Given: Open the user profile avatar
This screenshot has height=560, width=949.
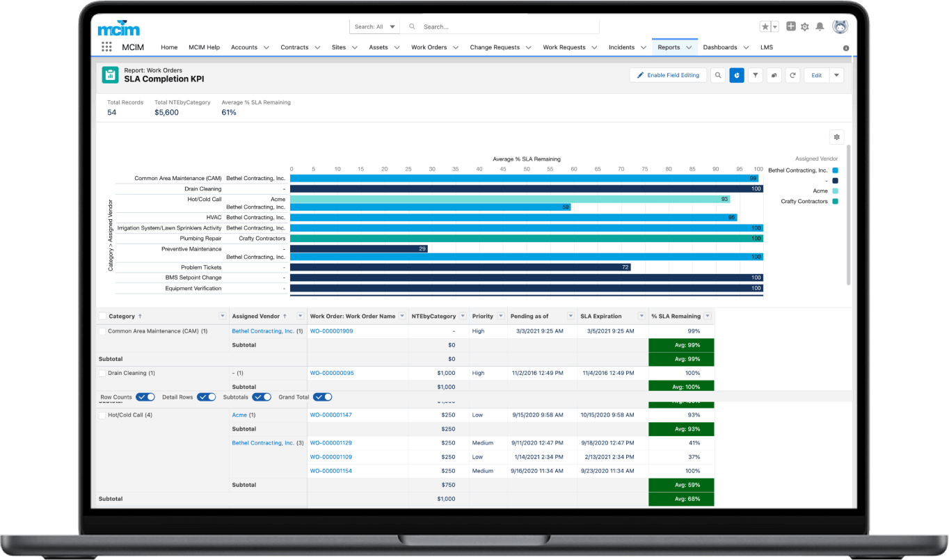Looking at the screenshot, I should [840, 26].
